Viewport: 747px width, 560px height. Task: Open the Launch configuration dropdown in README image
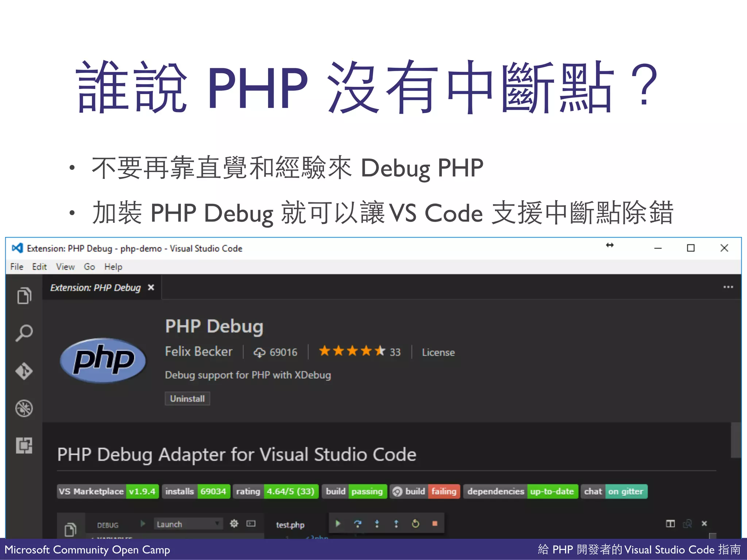188,524
